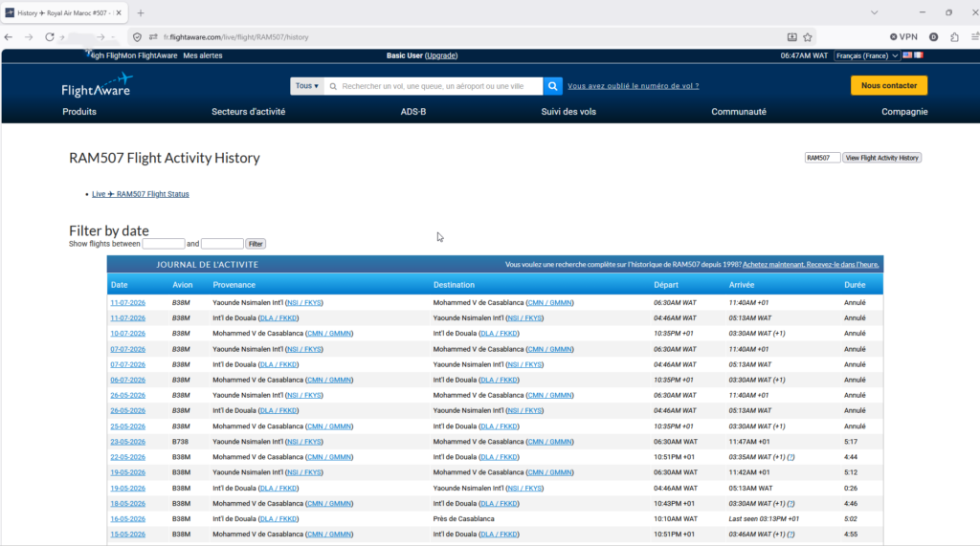Click the Date column header
Viewport: 980px width, 546px height.
coord(119,285)
